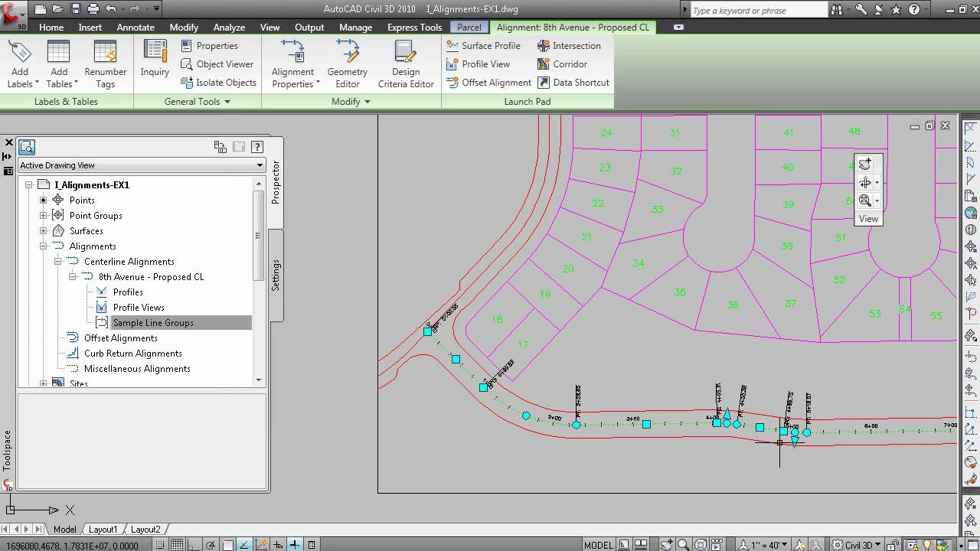The image size is (980, 551).
Task: Expand the Points tree node
Action: click(x=44, y=201)
